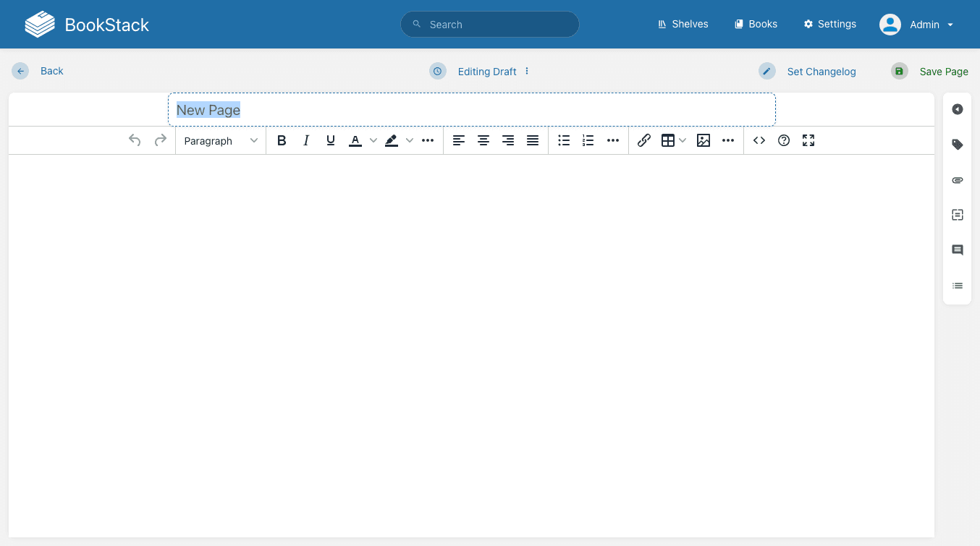Toggle italic formatting
Viewport: 980px width, 546px height.
(x=306, y=140)
